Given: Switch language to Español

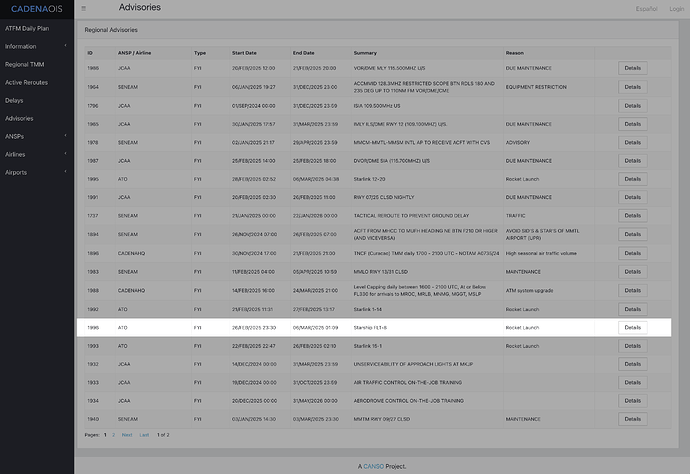Looking at the screenshot, I should 646,9.
